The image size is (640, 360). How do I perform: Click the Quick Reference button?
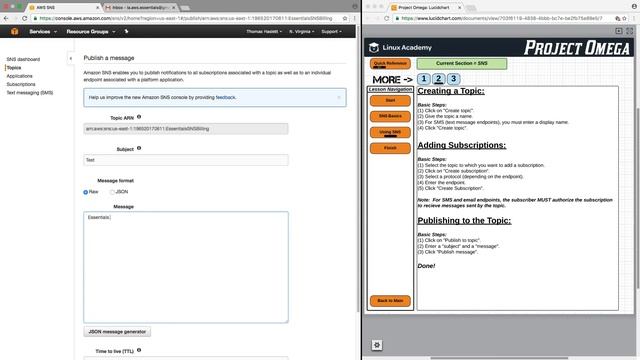point(390,64)
